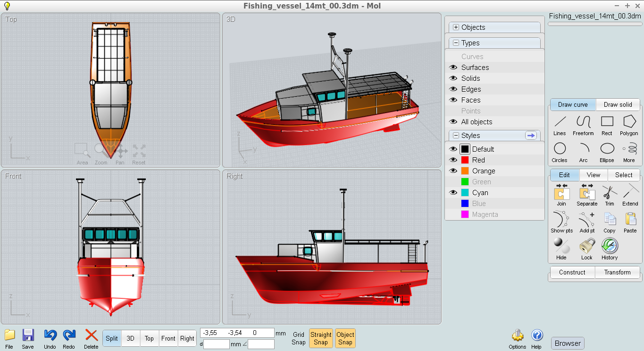This screenshot has height=351, width=644.
Task: Click the Add pt tool
Action: pos(587,222)
